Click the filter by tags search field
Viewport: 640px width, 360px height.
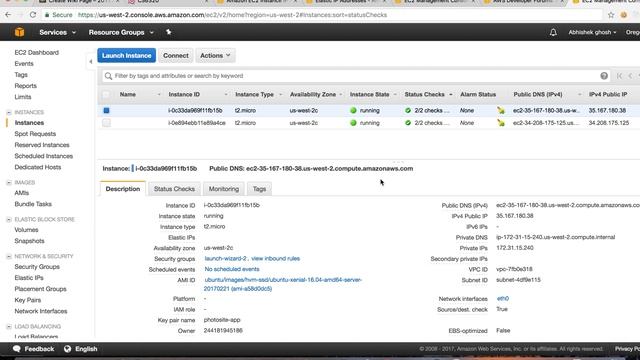tap(355, 76)
